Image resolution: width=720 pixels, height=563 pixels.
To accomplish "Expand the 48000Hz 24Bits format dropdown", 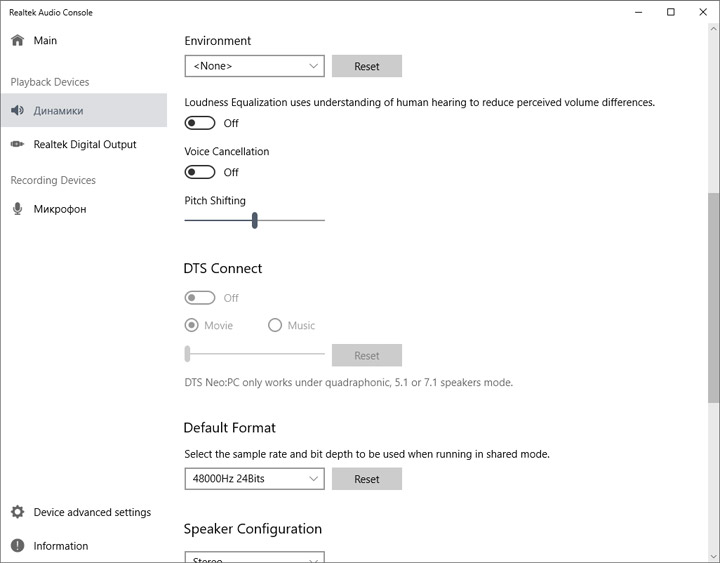I will click(x=255, y=479).
